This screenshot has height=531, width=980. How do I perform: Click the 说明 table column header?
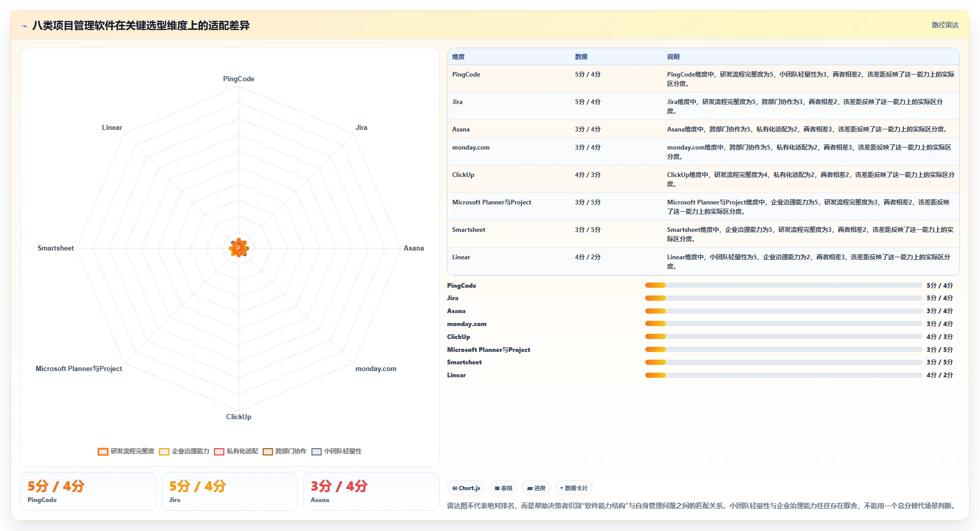click(x=673, y=57)
